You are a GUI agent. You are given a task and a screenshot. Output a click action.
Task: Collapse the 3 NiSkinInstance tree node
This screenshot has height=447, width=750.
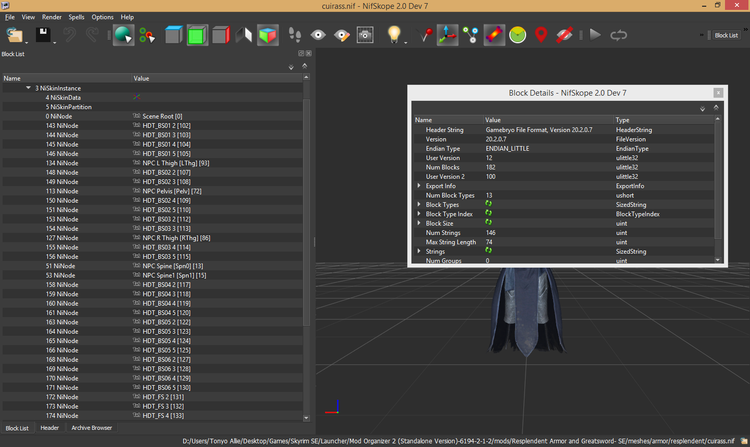tap(28, 88)
